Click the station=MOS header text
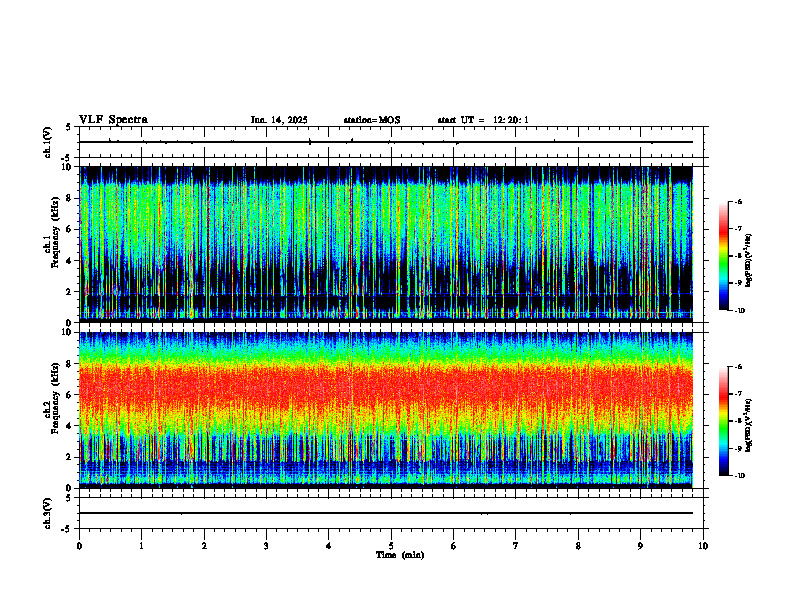Screen dimensions: 792x612 click(372, 120)
